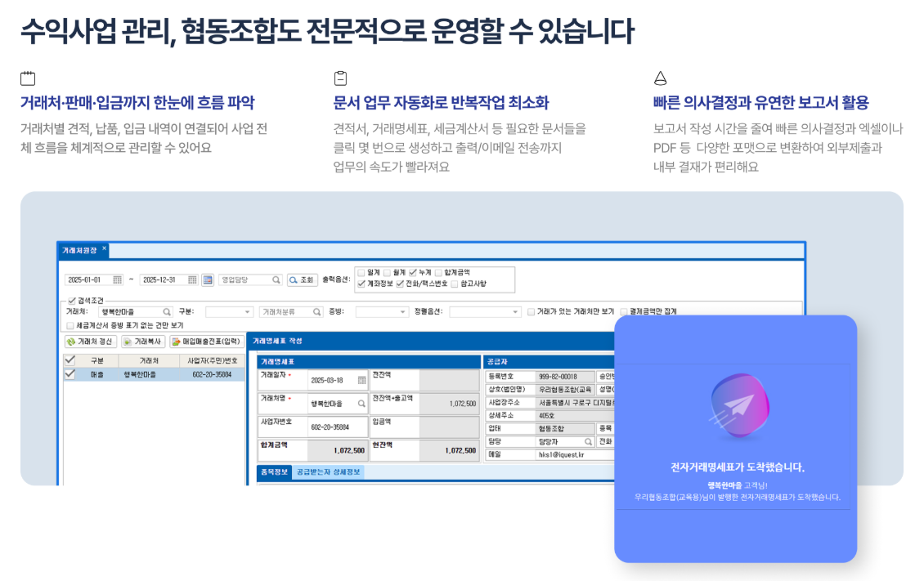This screenshot has height=581, width=924.
Task: Expand the 증빙 dropdown list
Action: tap(401, 311)
